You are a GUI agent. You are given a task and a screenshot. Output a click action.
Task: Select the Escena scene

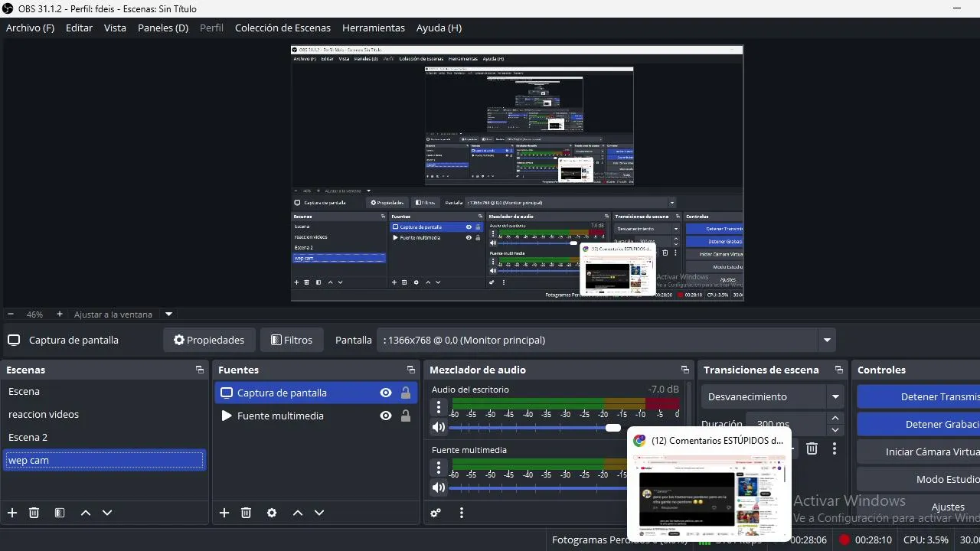coord(104,391)
